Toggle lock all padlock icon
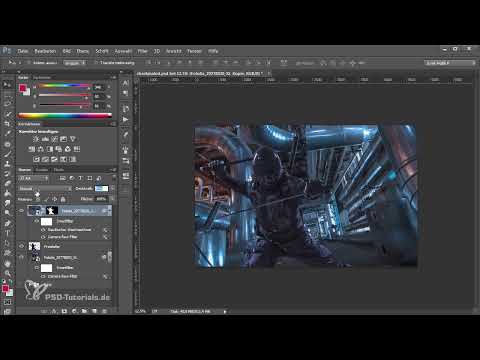 [63, 199]
